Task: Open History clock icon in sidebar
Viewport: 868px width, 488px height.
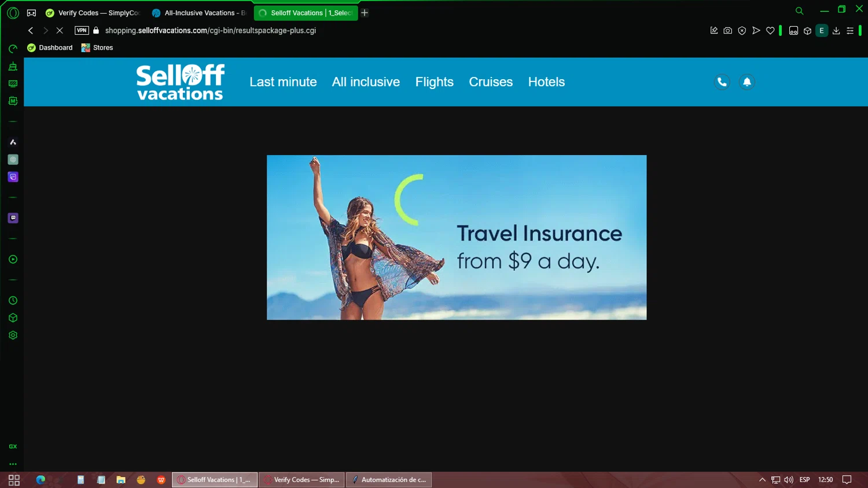Action: click(13, 301)
